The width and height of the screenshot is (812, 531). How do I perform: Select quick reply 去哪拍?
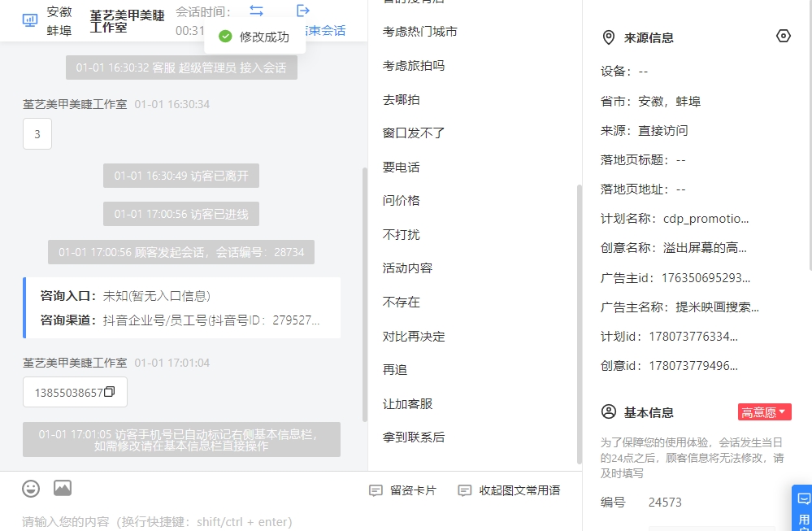(x=402, y=100)
